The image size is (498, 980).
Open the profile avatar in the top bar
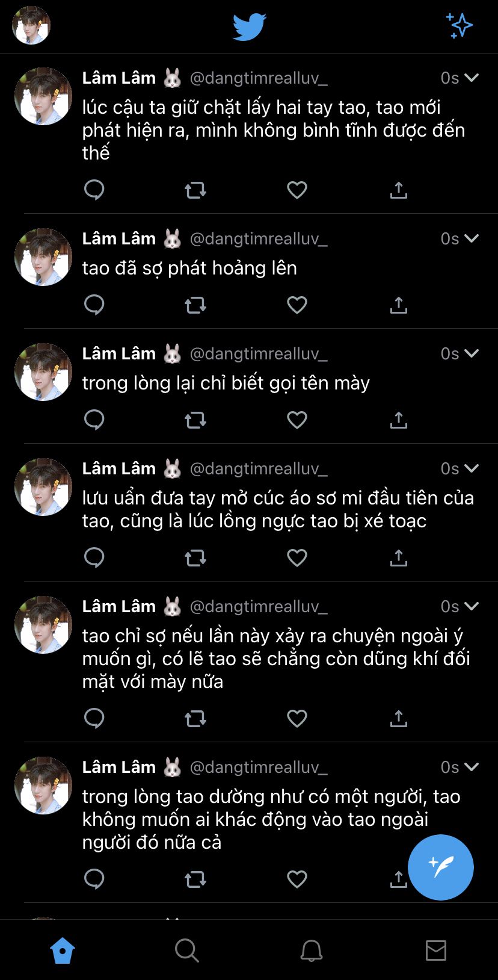pos(31,26)
